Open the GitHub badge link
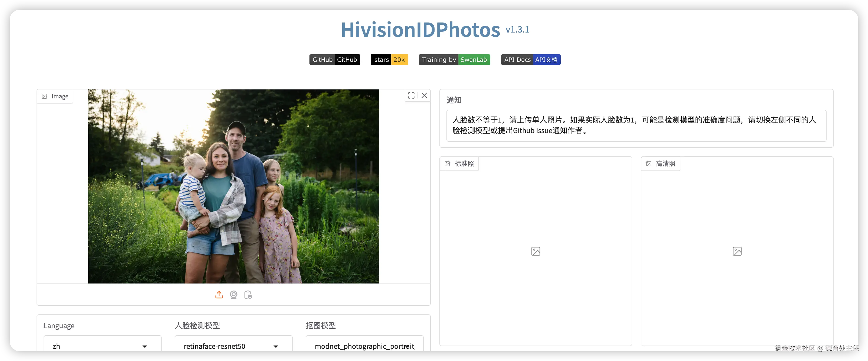 coord(335,60)
